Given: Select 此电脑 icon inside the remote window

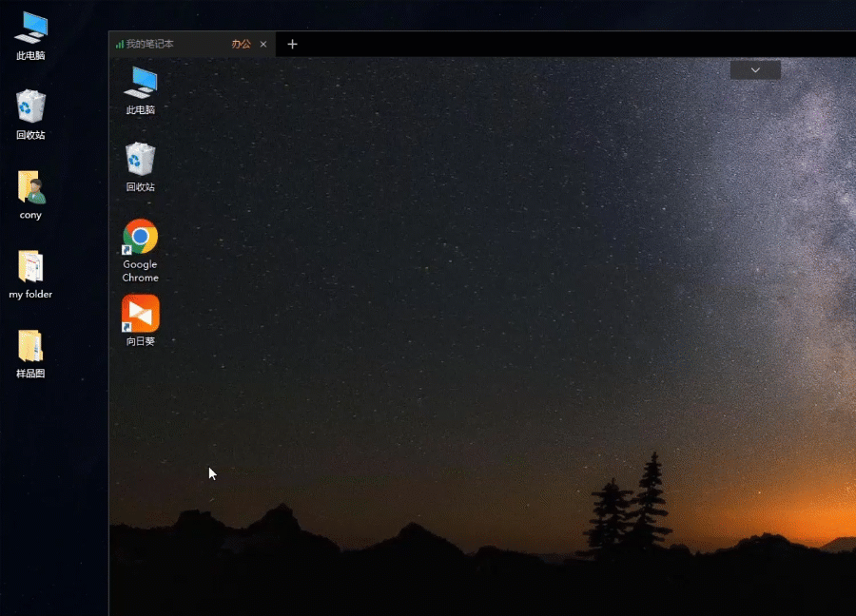Looking at the screenshot, I should (x=140, y=83).
